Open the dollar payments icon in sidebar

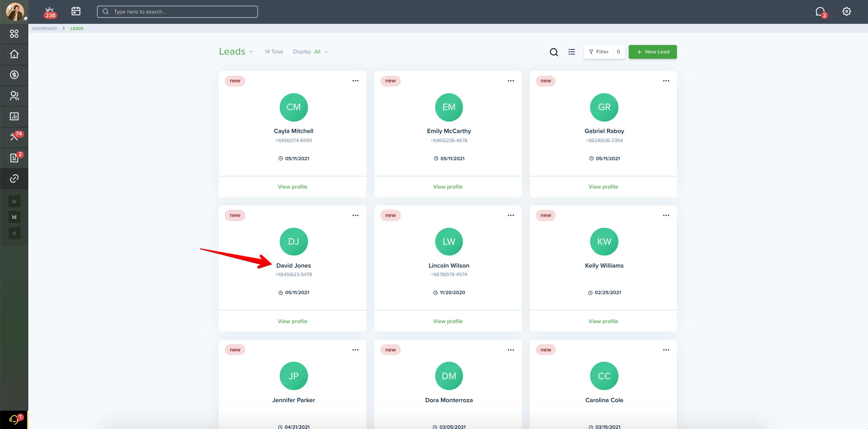(14, 75)
